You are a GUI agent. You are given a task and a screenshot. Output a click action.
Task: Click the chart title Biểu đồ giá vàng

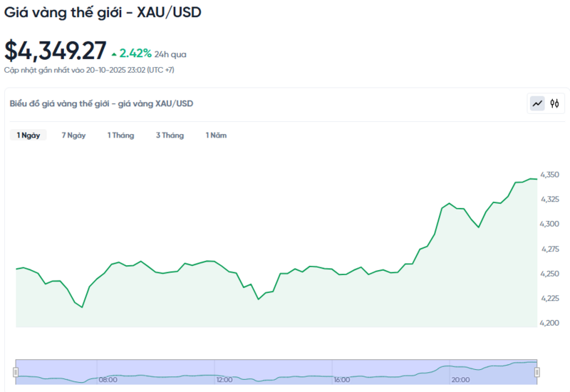[x=101, y=104]
